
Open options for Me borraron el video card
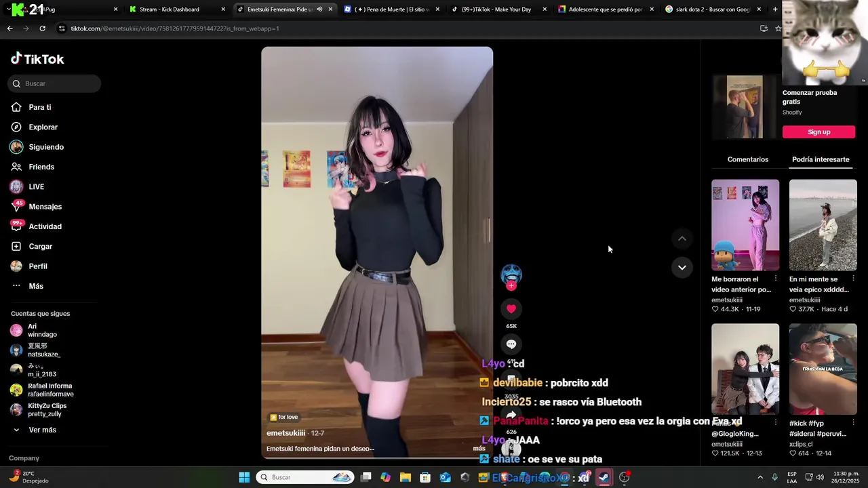click(776, 279)
